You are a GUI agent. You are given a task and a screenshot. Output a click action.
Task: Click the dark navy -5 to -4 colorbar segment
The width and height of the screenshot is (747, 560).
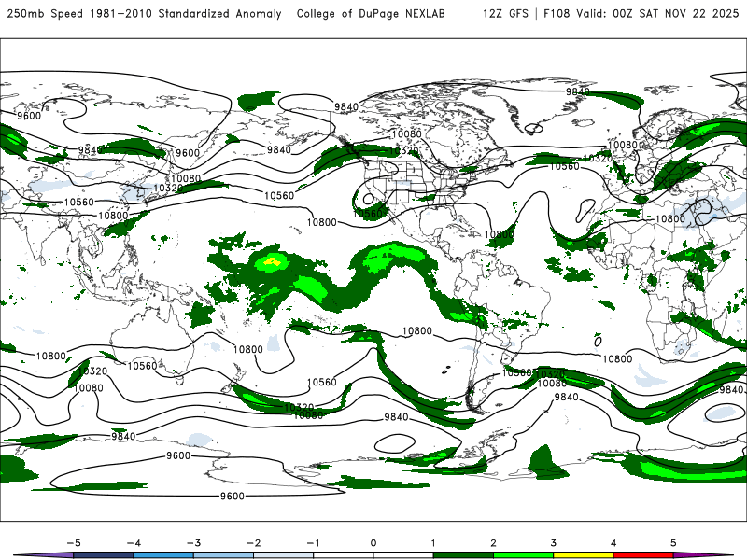point(104,555)
